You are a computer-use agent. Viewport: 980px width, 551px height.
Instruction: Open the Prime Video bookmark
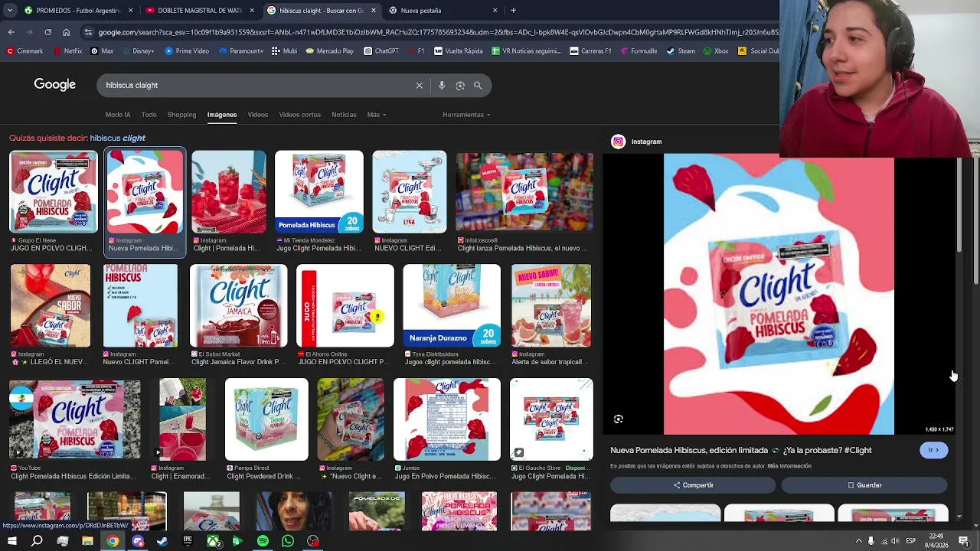(x=187, y=51)
